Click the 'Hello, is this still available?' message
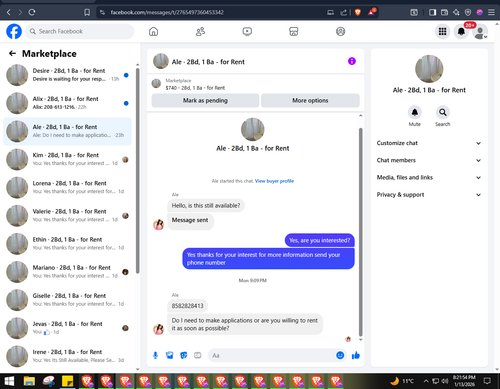 [x=206, y=205]
